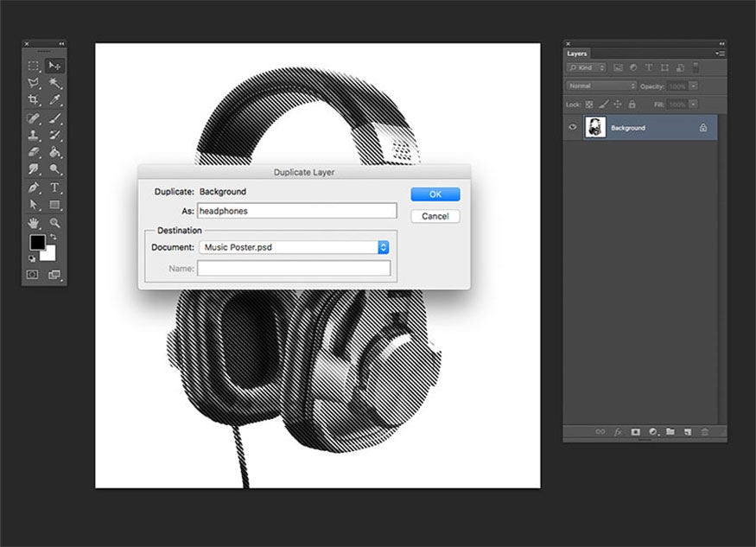756x547 pixels.
Task: Cancel the Duplicate Layer dialog
Action: 435,216
